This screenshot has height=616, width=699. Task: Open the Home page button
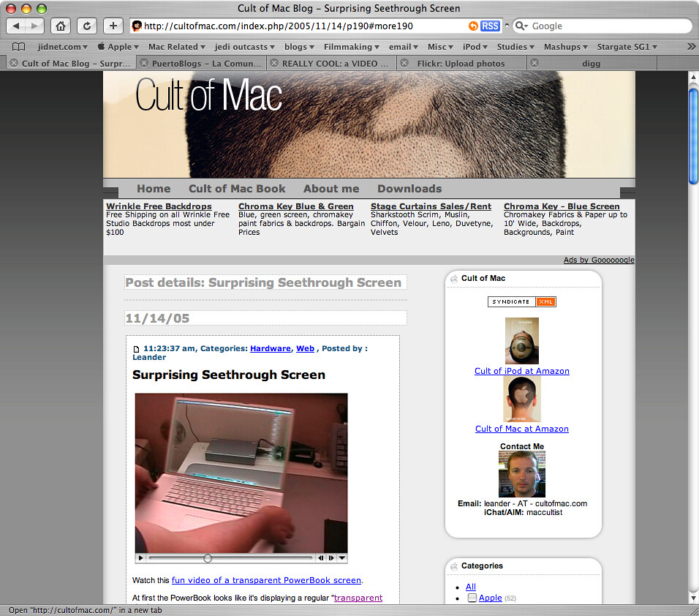[61, 26]
